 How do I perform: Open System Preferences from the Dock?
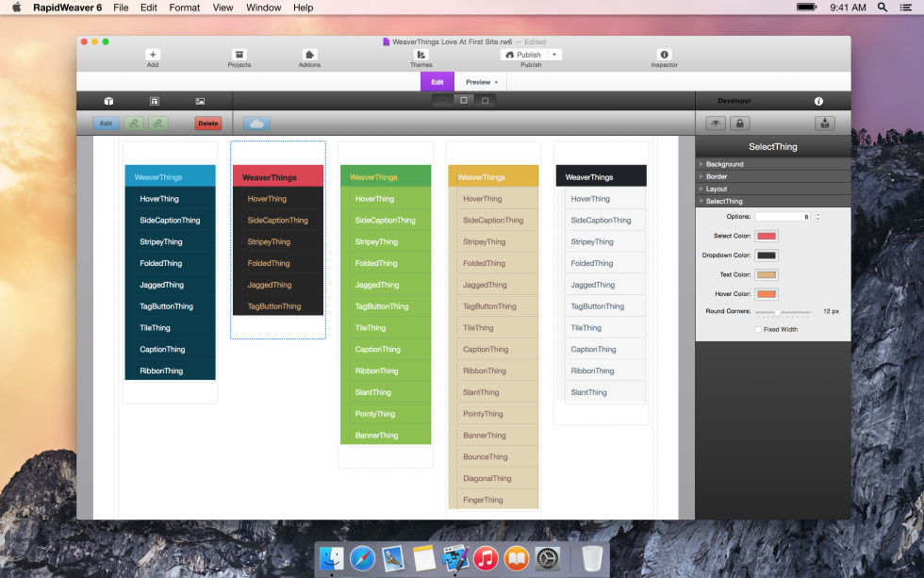point(548,558)
